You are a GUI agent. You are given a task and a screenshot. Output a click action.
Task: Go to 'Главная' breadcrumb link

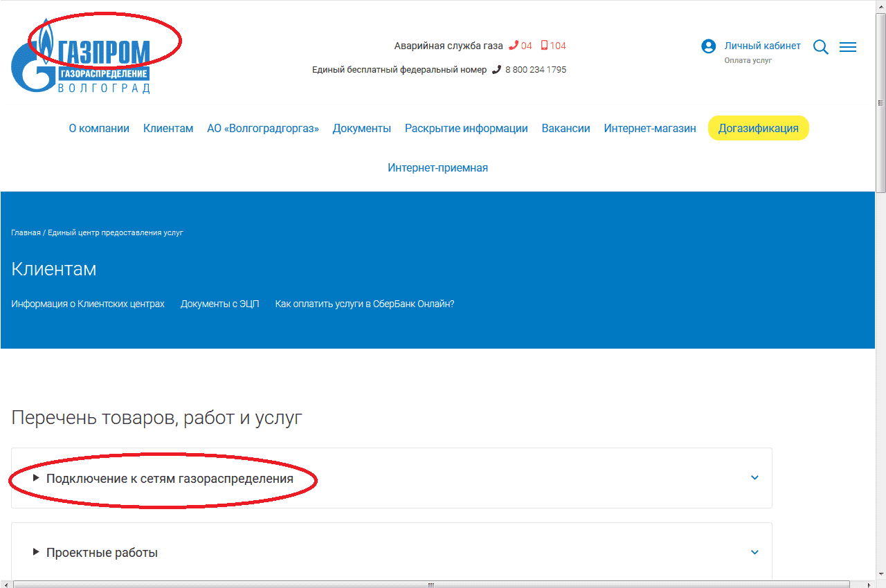(26, 233)
